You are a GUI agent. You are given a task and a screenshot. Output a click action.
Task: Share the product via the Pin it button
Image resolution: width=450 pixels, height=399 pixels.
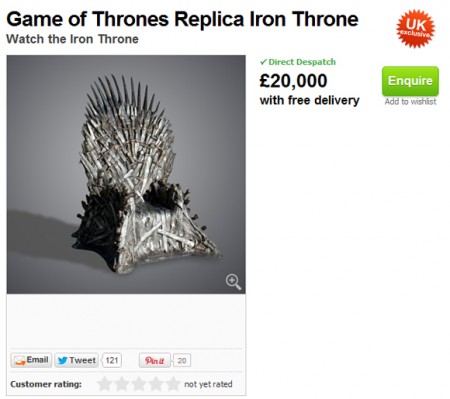pos(154,360)
